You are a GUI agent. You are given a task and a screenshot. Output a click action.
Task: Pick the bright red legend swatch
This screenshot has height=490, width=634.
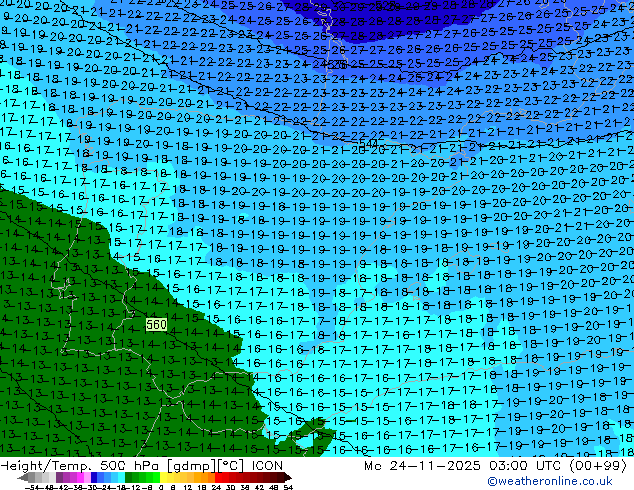click(218, 477)
